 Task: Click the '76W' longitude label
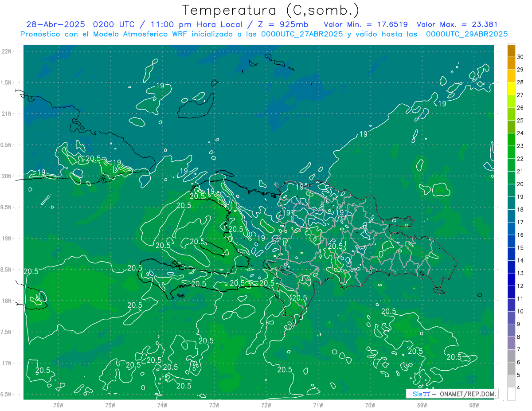point(58,405)
